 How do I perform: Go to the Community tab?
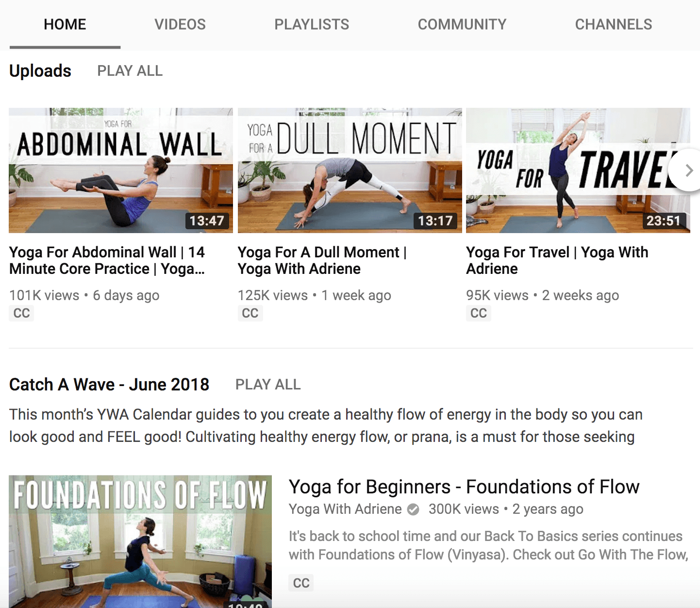coord(462,24)
